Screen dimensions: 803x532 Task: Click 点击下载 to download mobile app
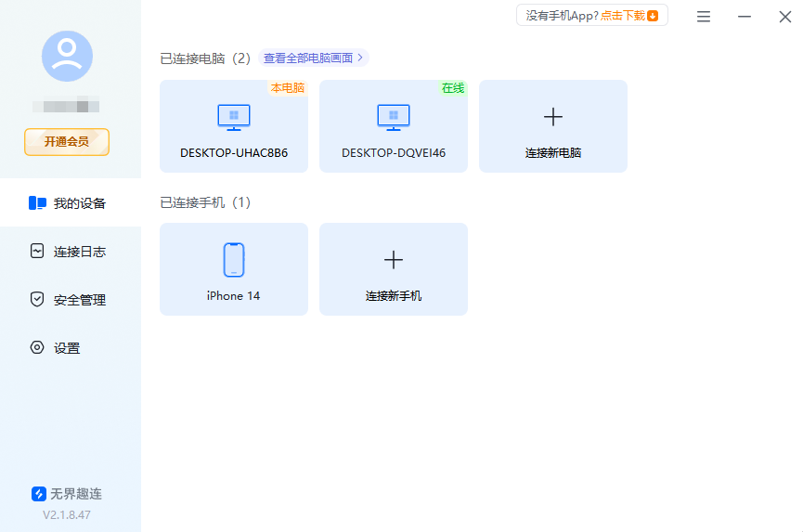click(622, 16)
